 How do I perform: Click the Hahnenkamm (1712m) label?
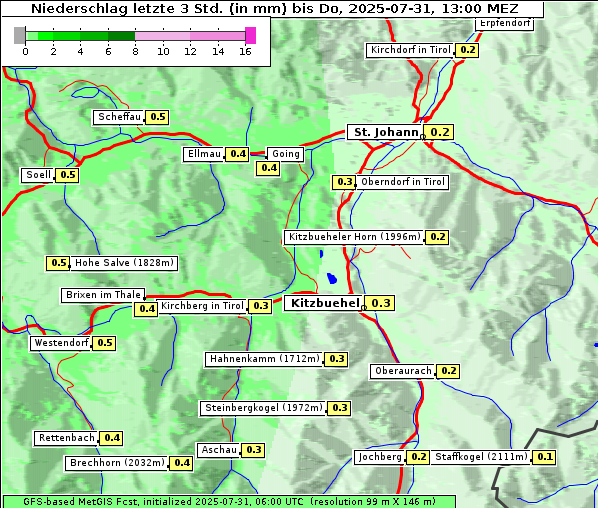[x=264, y=359]
